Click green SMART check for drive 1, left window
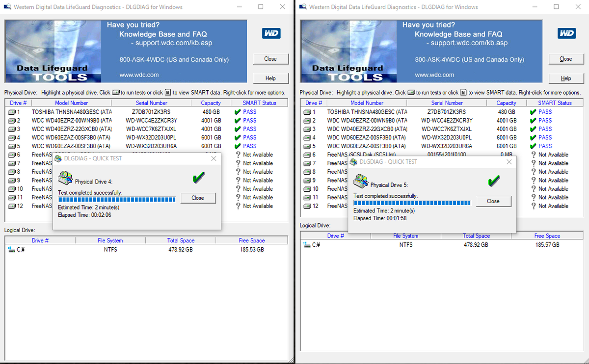This screenshot has height=364, width=589. coord(238,112)
